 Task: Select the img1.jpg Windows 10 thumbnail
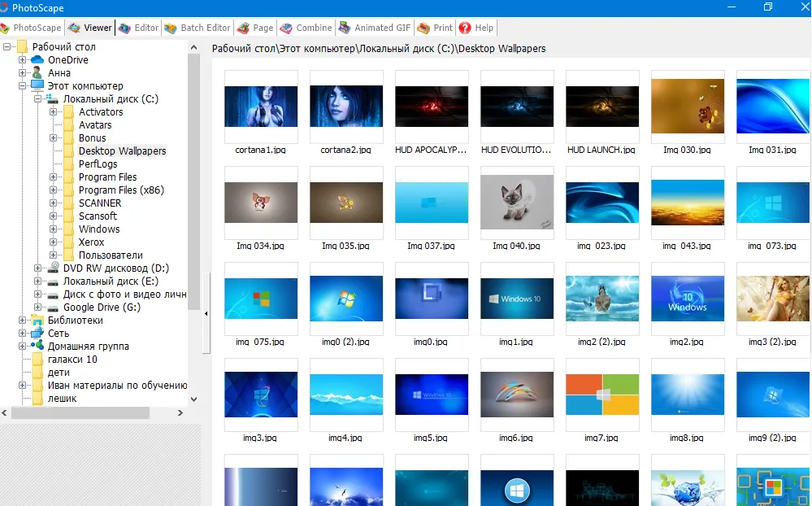(517, 298)
